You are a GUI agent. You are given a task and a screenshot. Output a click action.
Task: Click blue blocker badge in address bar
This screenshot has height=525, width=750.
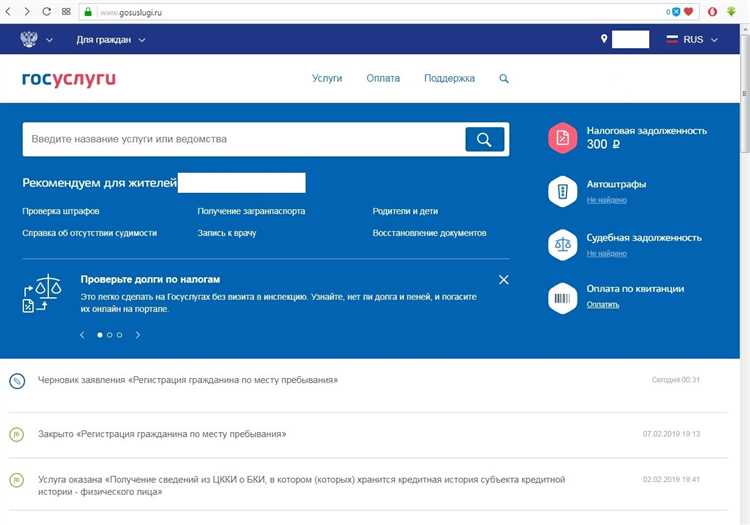pos(676,12)
